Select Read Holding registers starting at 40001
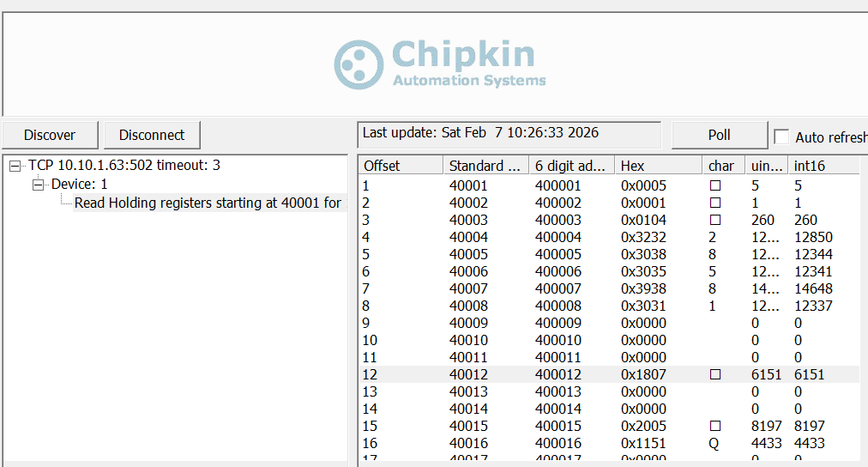 coord(208,203)
